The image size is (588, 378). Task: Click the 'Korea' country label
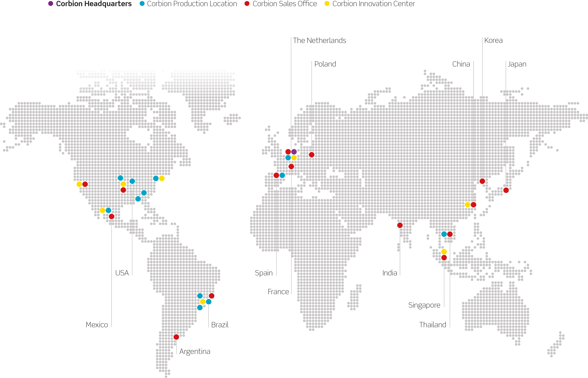[493, 41]
